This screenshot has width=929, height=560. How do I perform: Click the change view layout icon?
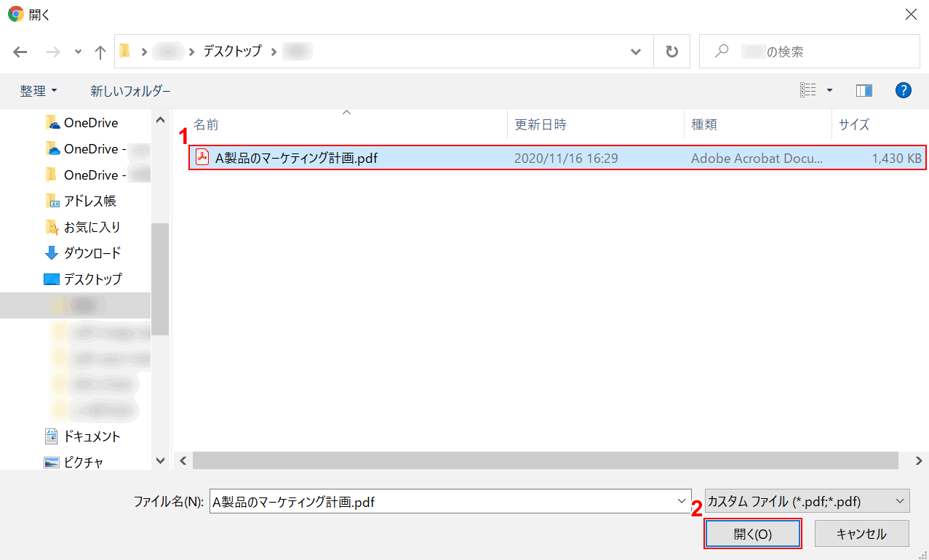click(808, 90)
